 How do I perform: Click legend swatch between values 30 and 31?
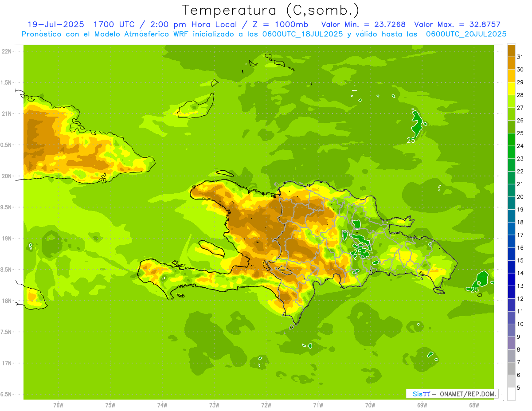[511, 63]
